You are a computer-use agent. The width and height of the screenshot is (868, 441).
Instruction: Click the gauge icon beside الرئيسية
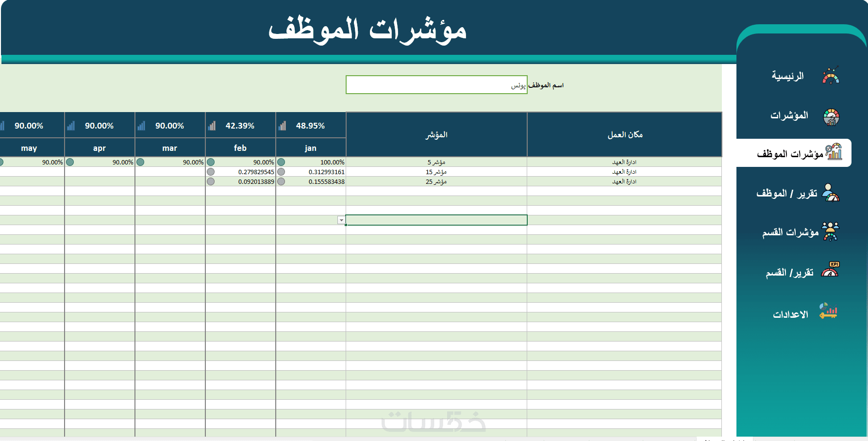click(831, 75)
